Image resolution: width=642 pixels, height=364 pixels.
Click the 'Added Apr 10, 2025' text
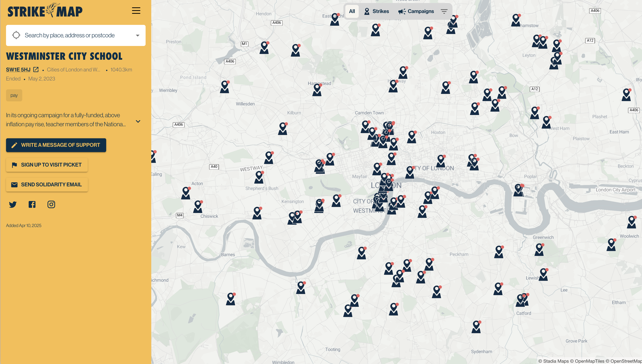click(x=24, y=226)
